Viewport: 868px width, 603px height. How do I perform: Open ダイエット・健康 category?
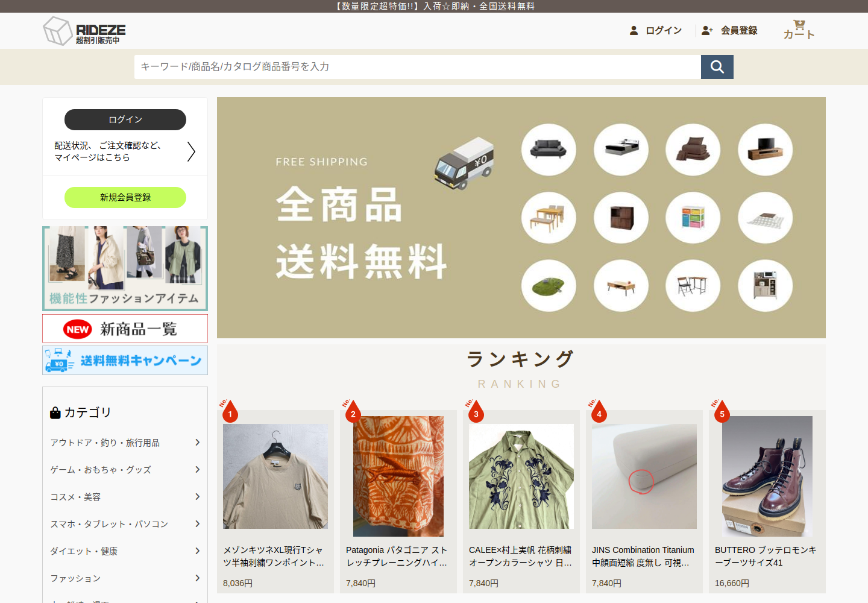point(84,551)
